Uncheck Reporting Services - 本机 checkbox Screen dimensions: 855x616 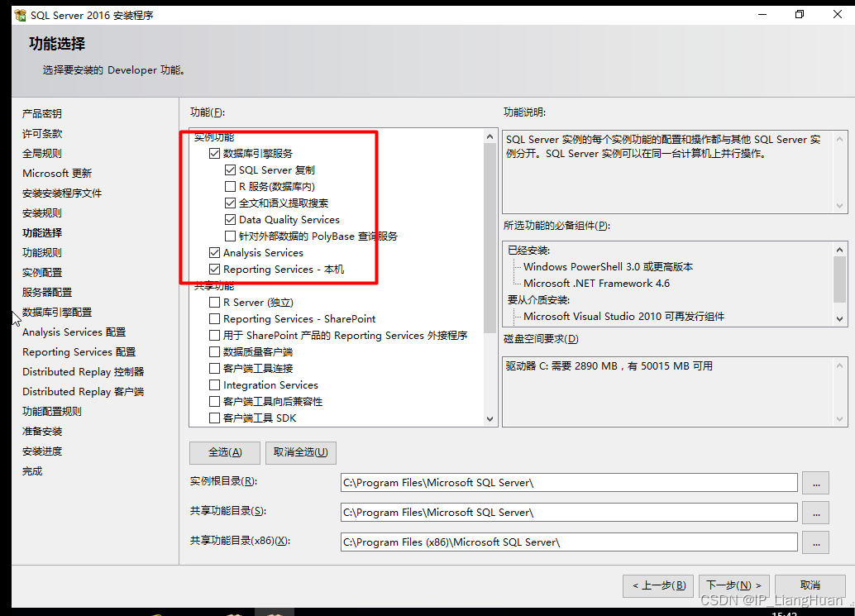click(x=214, y=270)
